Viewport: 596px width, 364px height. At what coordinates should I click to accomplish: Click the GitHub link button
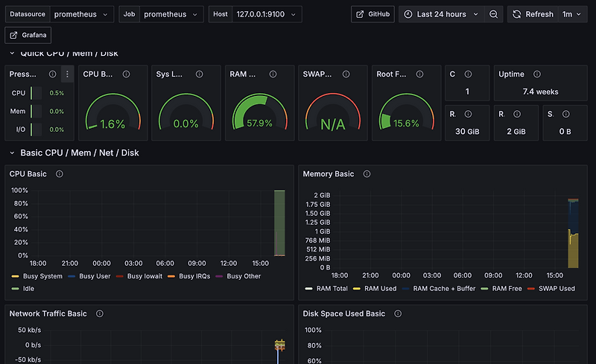click(x=372, y=14)
